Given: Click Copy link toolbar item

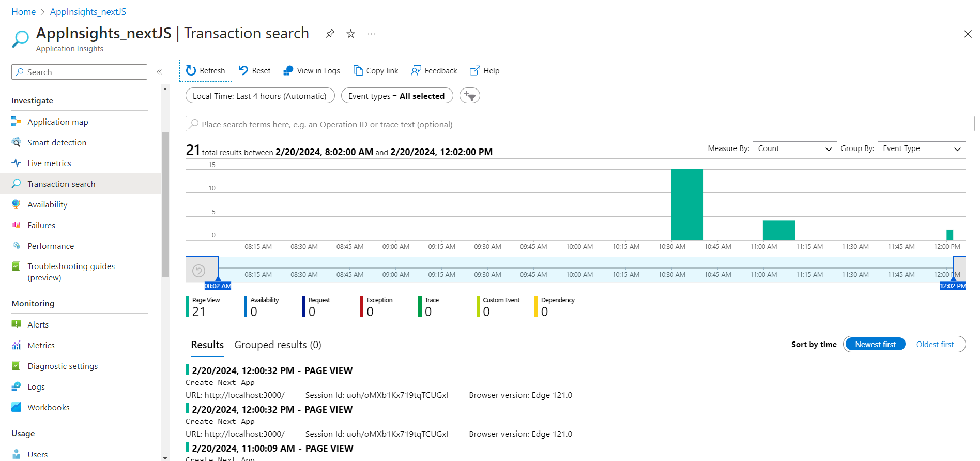Looking at the screenshot, I should 376,70.
